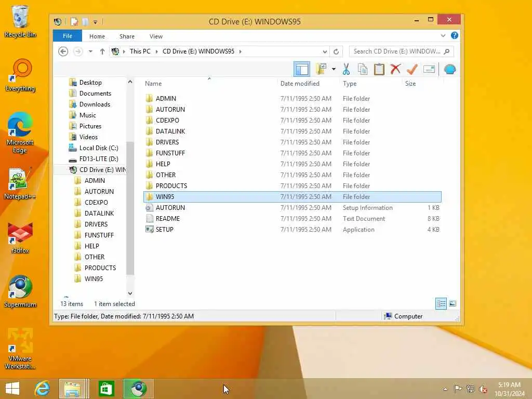Image resolution: width=532 pixels, height=399 pixels.
Task: Open Internet Explorer from taskbar
Action: pos(42,389)
